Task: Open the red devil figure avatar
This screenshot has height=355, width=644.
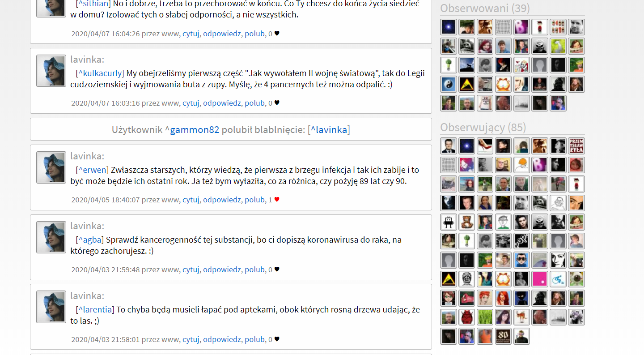Action: tap(467, 317)
